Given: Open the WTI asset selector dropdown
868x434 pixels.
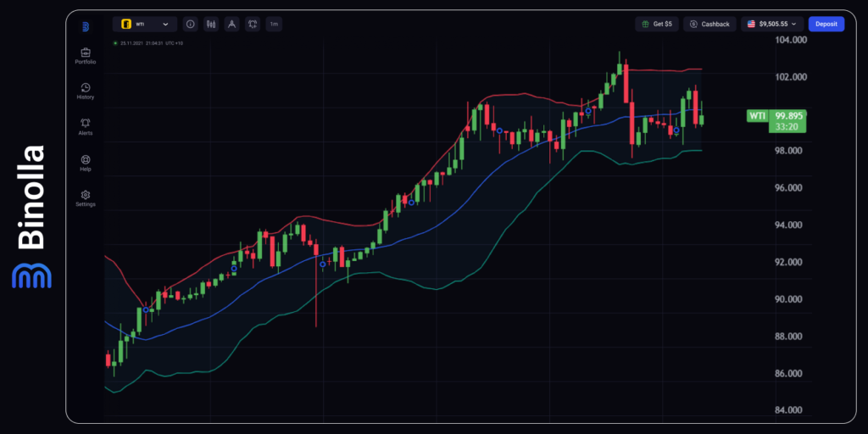Looking at the screenshot, I should point(145,25).
